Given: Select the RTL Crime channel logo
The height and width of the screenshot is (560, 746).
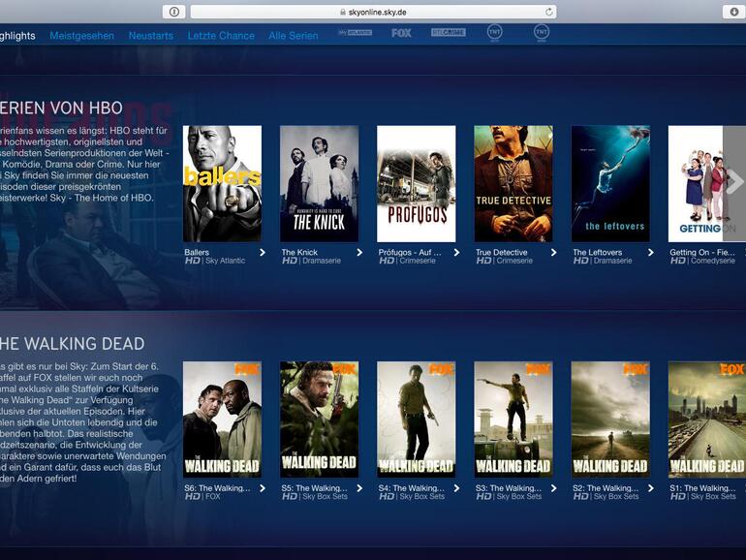Looking at the screenshot, I should [449, 32].
